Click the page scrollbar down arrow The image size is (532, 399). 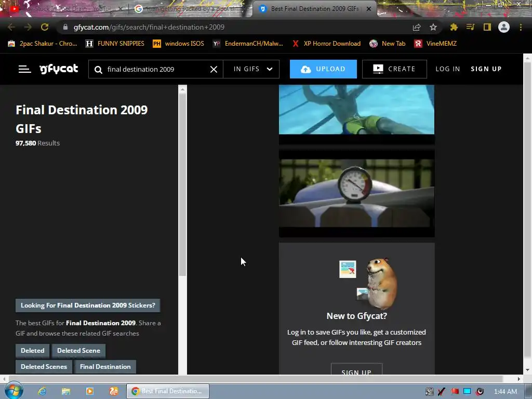527,370
